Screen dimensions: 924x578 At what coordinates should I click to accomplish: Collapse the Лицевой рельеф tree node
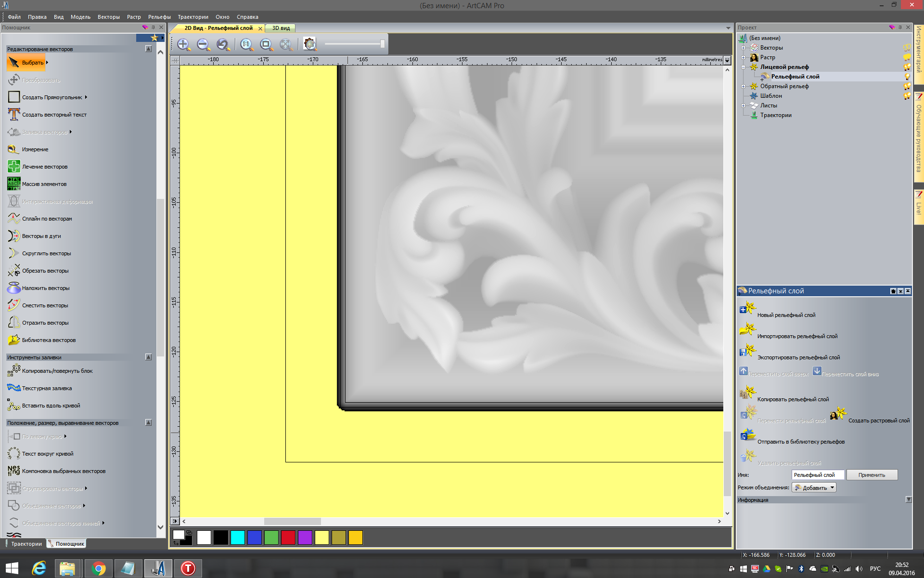tap(744, 67)
